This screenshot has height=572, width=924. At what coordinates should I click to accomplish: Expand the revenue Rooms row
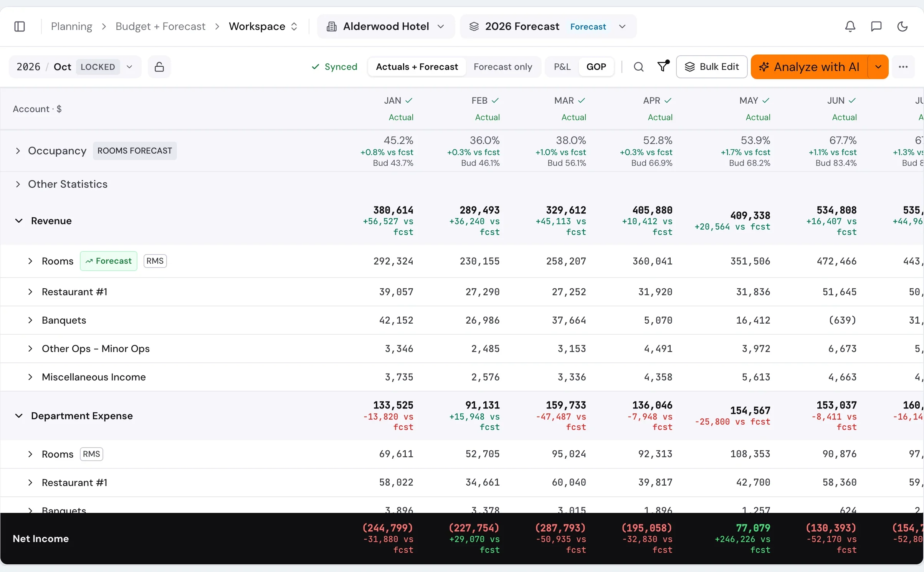point(30,261)
